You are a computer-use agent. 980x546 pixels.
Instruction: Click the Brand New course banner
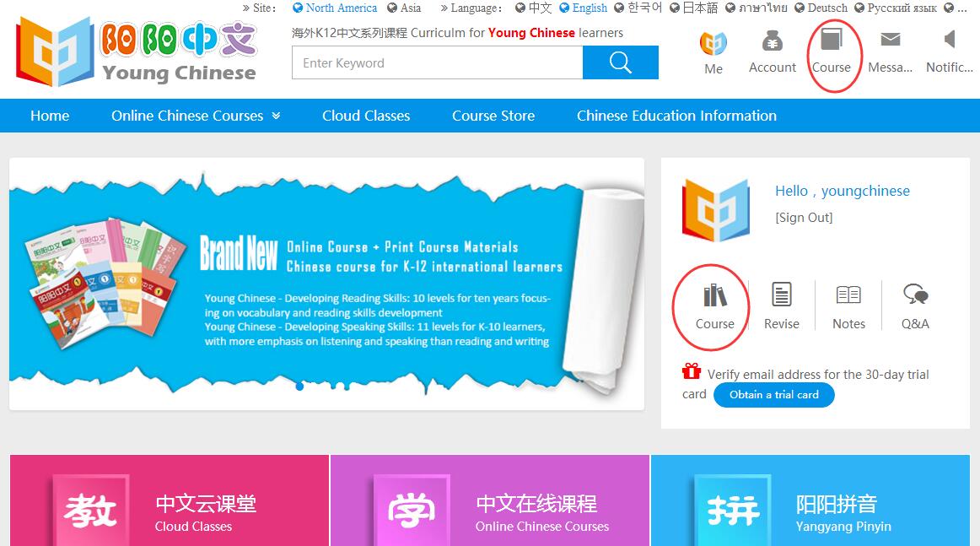tap(326, 284)
